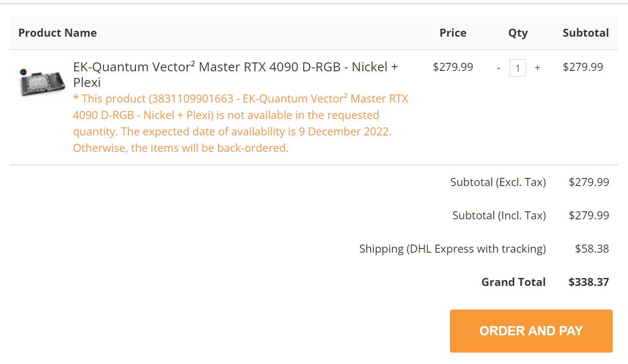The height and width of the screenshot is (364, 628).
Task: Increase quantity with the plus button
Action: 537,67
